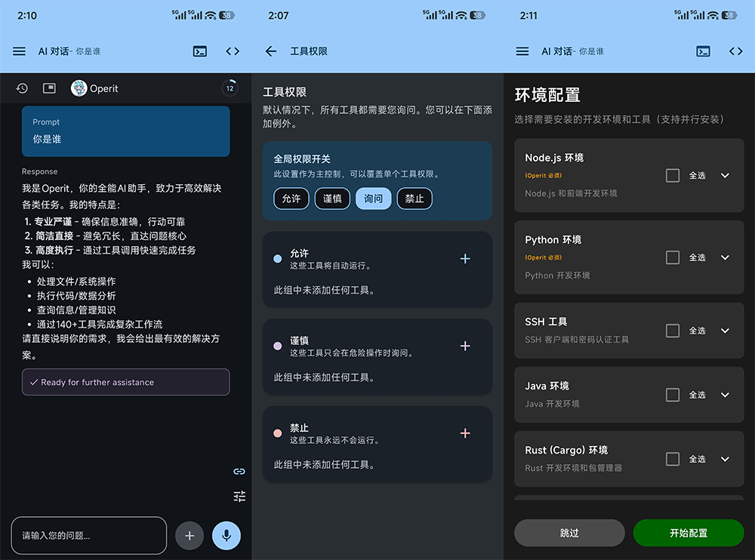Open the hamburger menu on the AI 对话 screen

[x=18, y=51]
